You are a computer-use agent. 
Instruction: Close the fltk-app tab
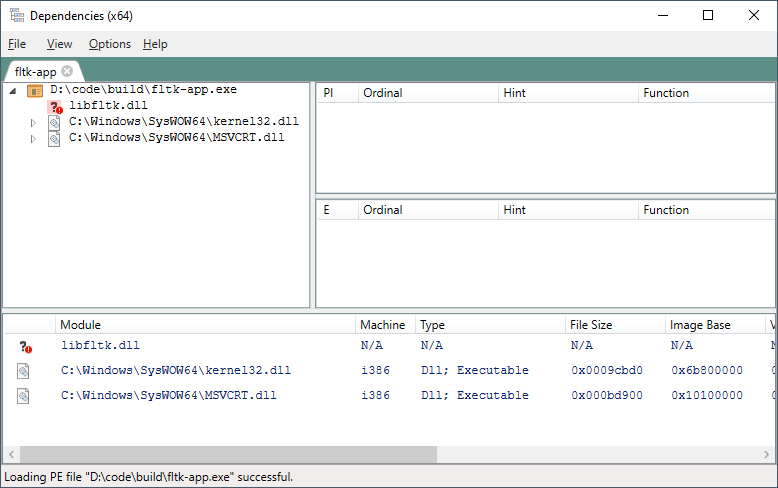click(67, 71)
